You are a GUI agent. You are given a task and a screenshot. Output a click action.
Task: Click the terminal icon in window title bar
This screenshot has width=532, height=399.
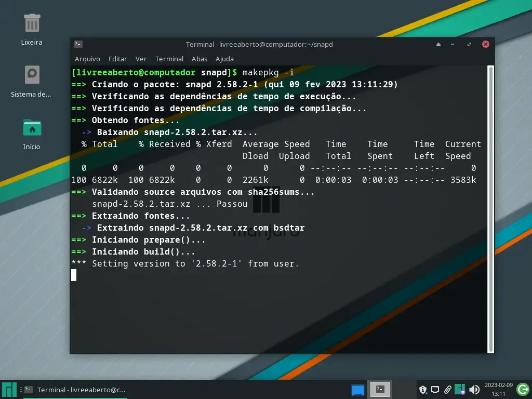pyautogui.click(x=78, y=44)
